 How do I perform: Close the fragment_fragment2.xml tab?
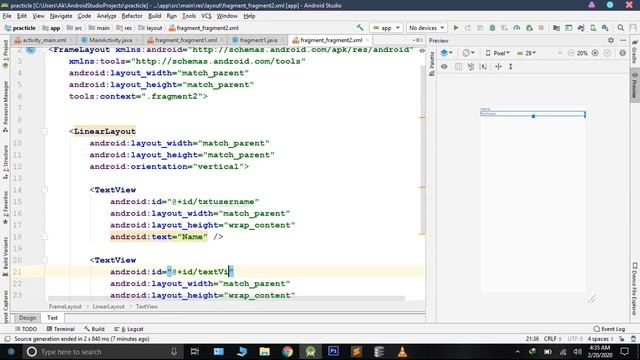click(367, 40)
